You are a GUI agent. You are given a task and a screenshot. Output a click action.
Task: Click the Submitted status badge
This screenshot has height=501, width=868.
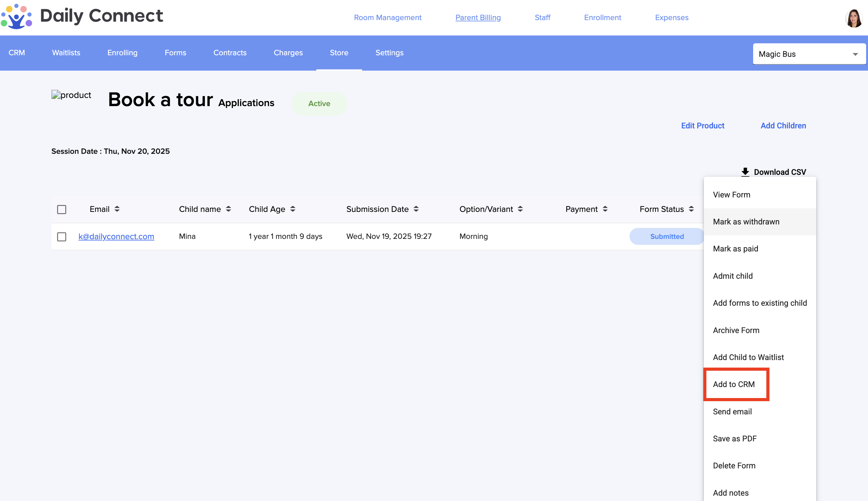667,236
